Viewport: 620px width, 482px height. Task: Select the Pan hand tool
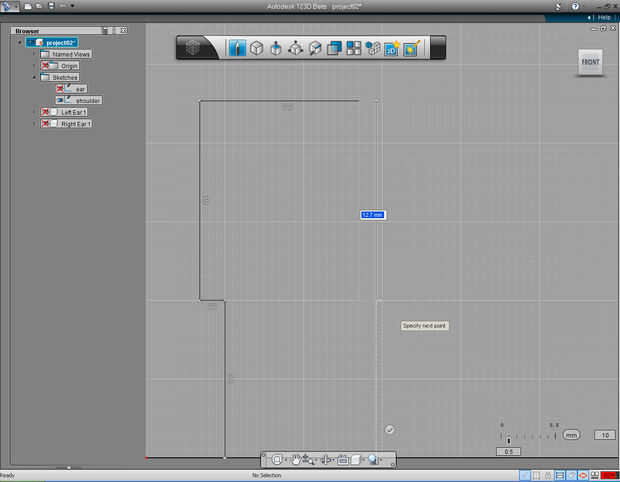point(295,459)
